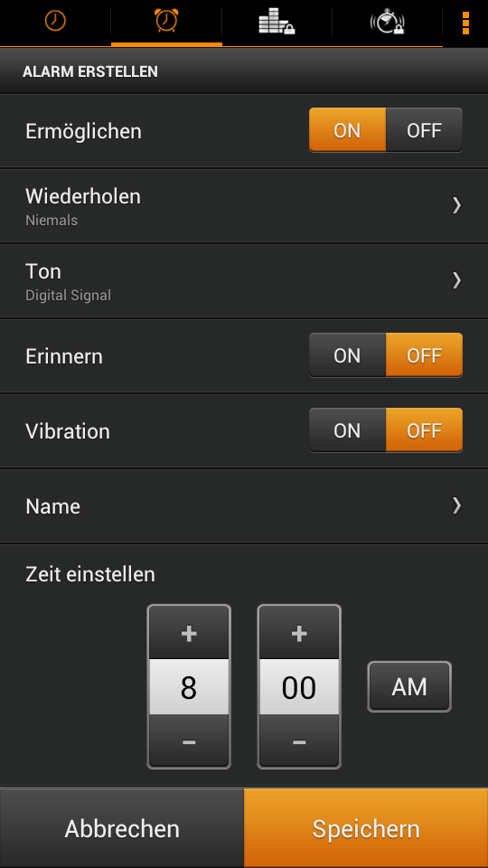Toggle the AM period button
The height and width of the screenshot is (868, 488).
[409, 687]
